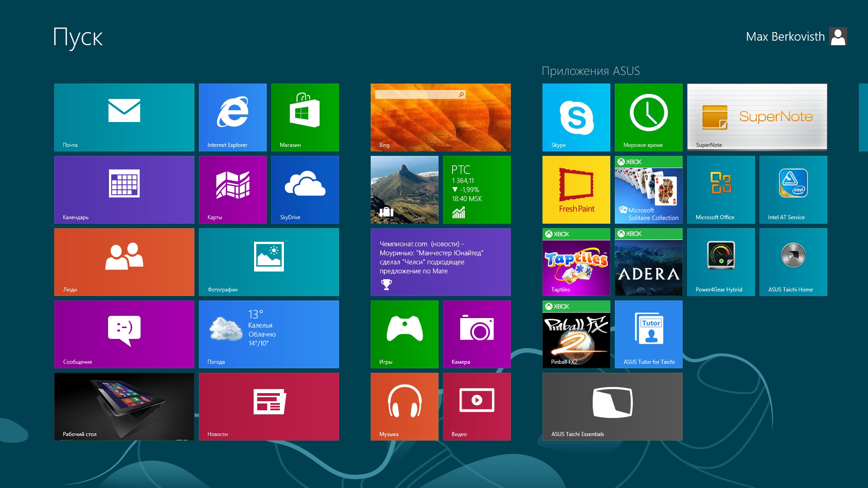Open the Музыка headphones tile

pyautogui.click(x=404, y=406)
